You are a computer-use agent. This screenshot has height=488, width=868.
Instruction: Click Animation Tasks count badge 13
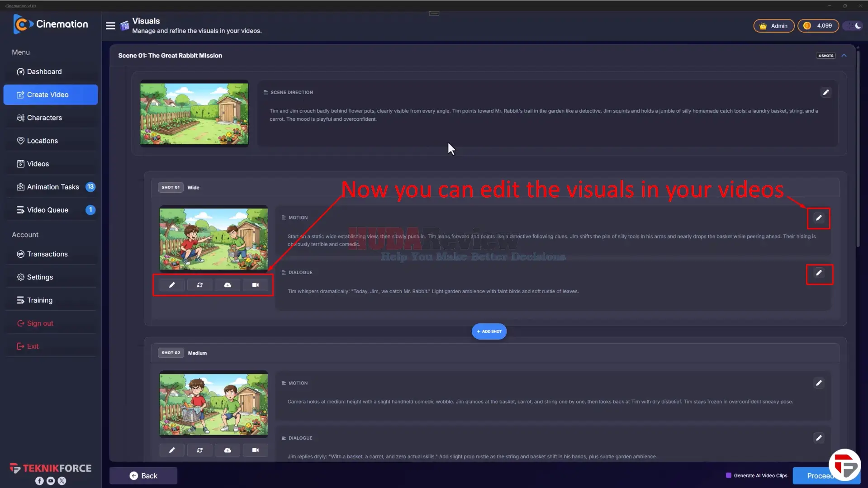(90, 187)
